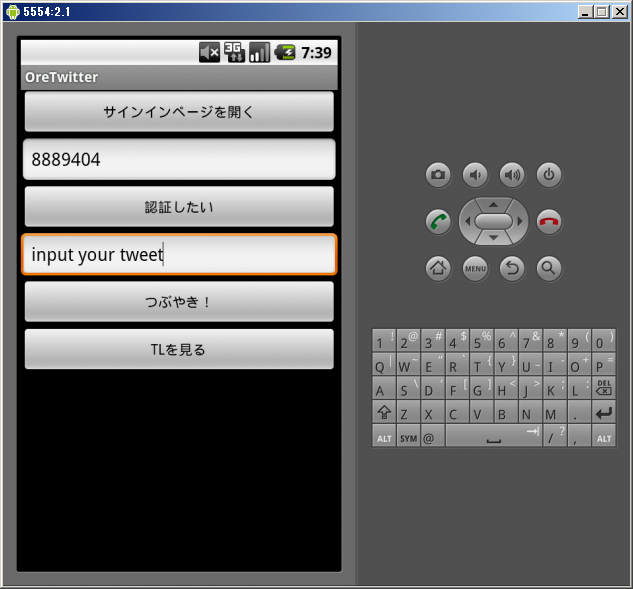Click the period key on the keyboard

click(579, 412)
